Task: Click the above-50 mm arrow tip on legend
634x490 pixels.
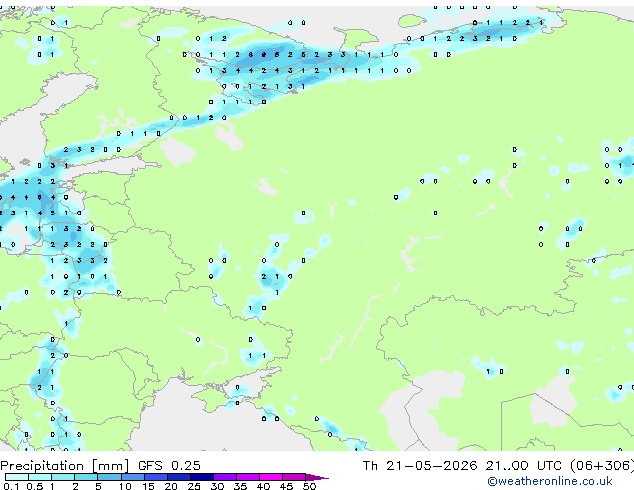Action: pos(317,477)
